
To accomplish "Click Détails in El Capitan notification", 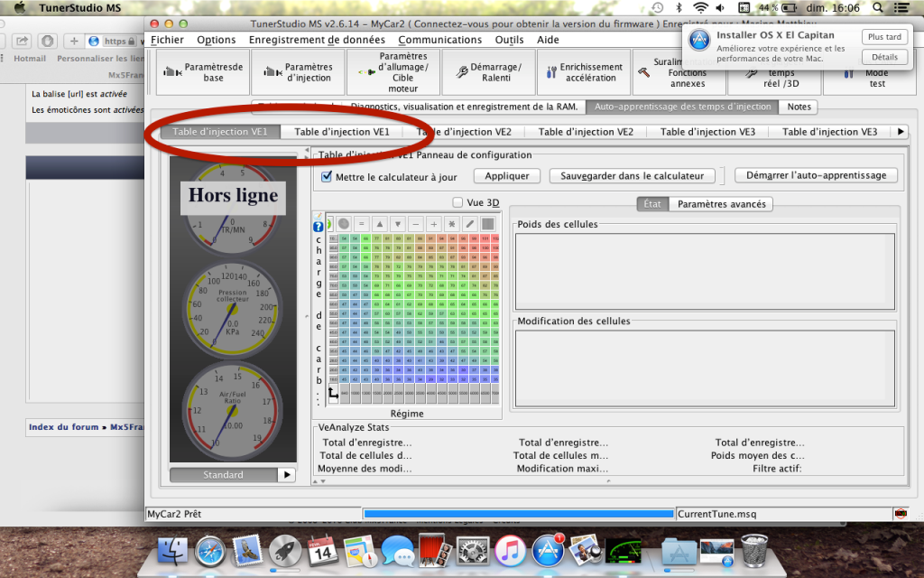I will point(884,57).
